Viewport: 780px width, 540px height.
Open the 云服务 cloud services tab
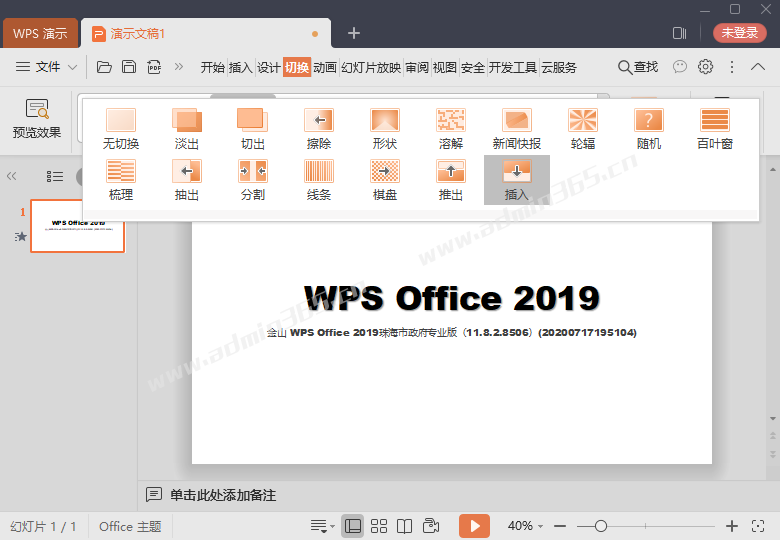point(559,67)
